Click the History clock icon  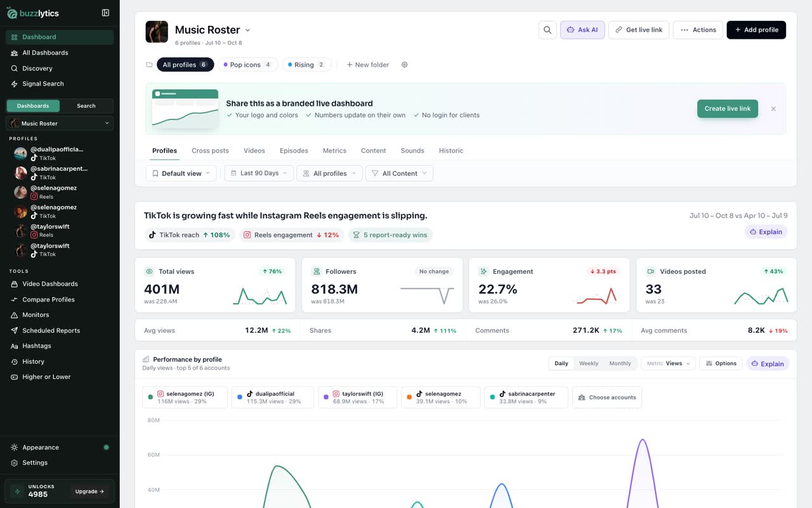pos(14,361)
